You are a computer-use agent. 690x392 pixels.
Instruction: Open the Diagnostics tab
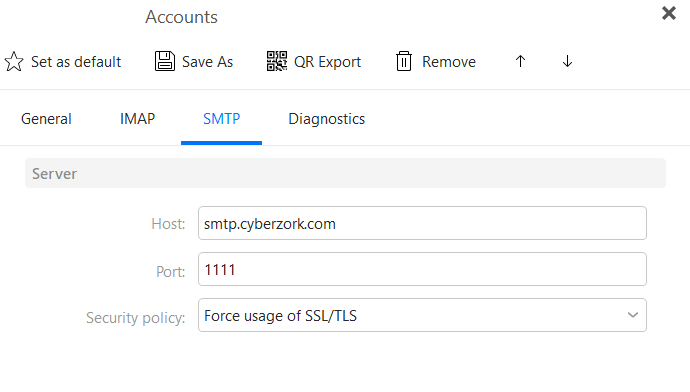point(327,119)
